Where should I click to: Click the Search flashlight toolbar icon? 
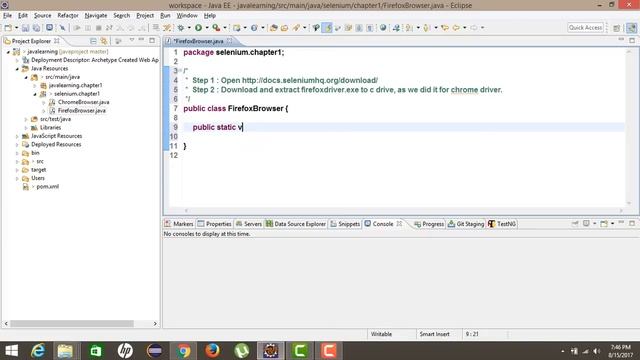point(296,28)
